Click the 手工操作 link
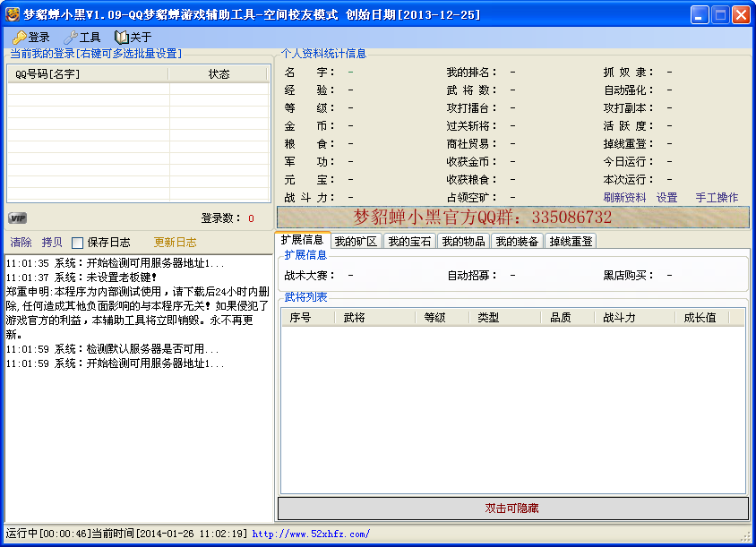Screen dimensions: 756x547 point(717,198)
